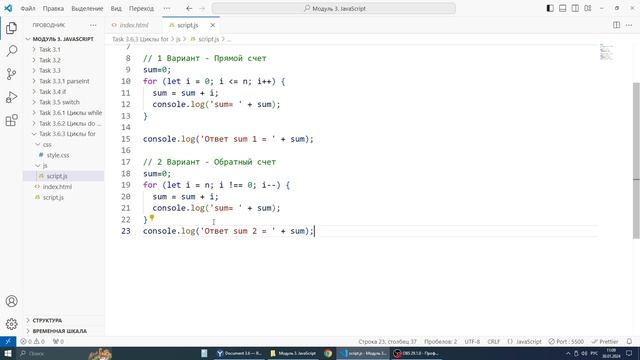Click the remote window indicator in status bar

point(8,341)
